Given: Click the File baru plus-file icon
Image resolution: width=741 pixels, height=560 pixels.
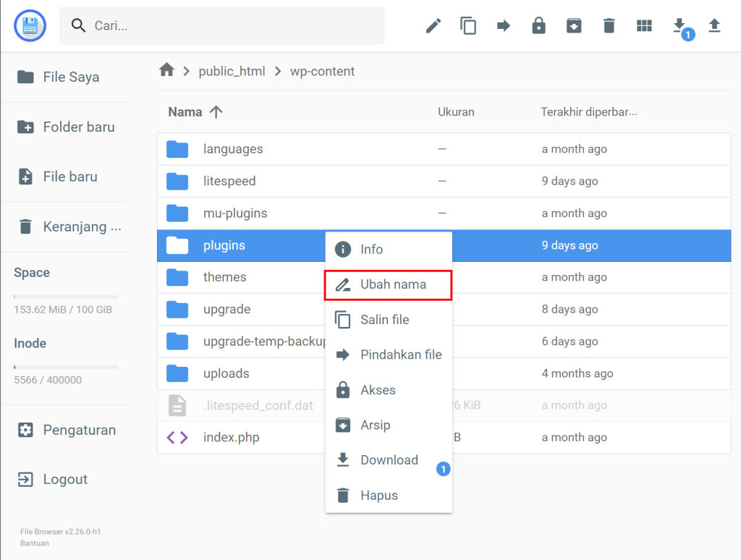Looking at the screenshot, I should pos(25,177).
